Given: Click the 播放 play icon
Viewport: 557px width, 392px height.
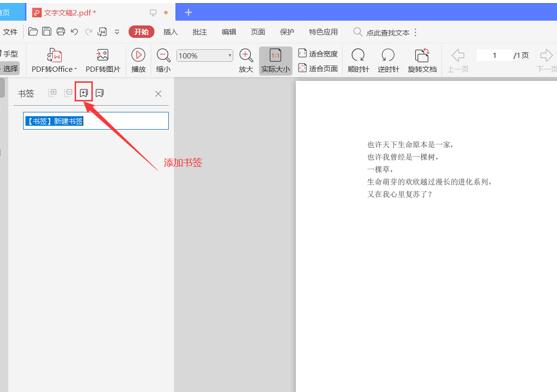Looking at the screenshot, I should tap(138, 55).
